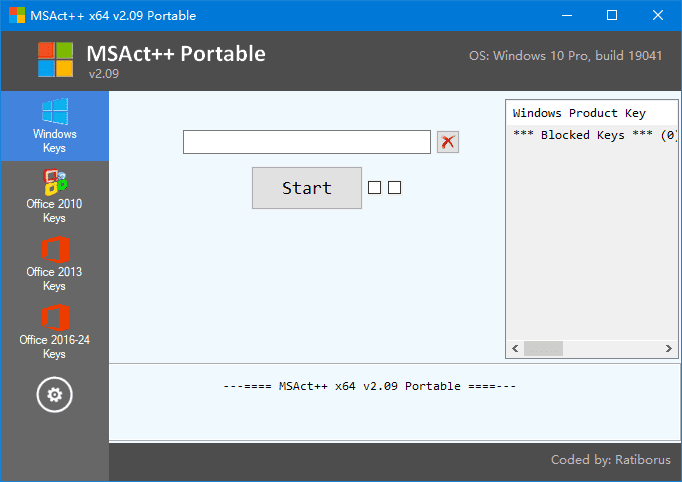Click in the product key input field
Screen dimensions: 682x482
point(306,142)
